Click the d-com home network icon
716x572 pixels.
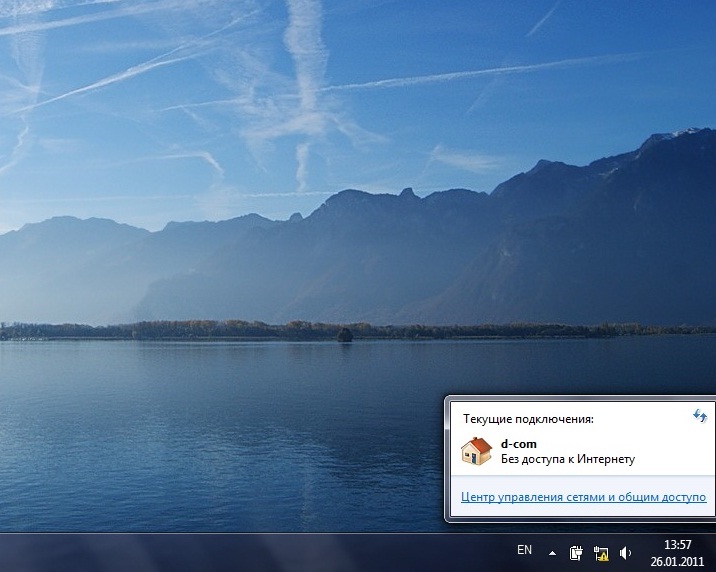coord(476,451)
